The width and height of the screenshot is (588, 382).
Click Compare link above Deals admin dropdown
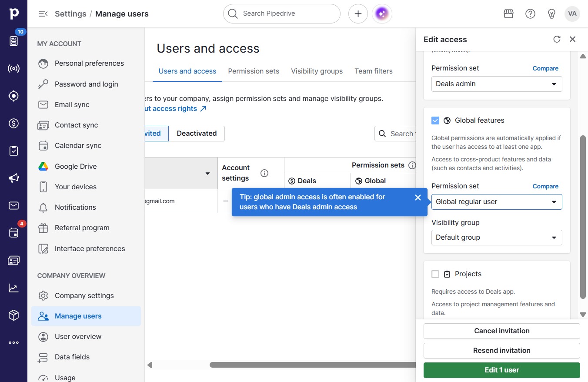coord(545,68)
